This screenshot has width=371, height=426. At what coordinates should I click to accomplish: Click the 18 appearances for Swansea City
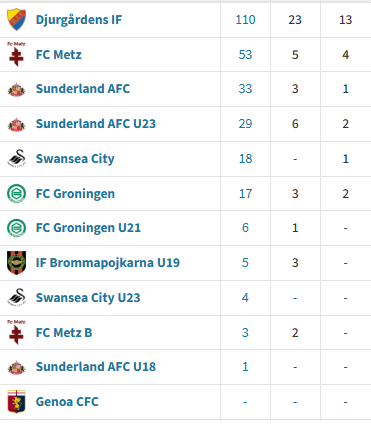tap(245, 159)
